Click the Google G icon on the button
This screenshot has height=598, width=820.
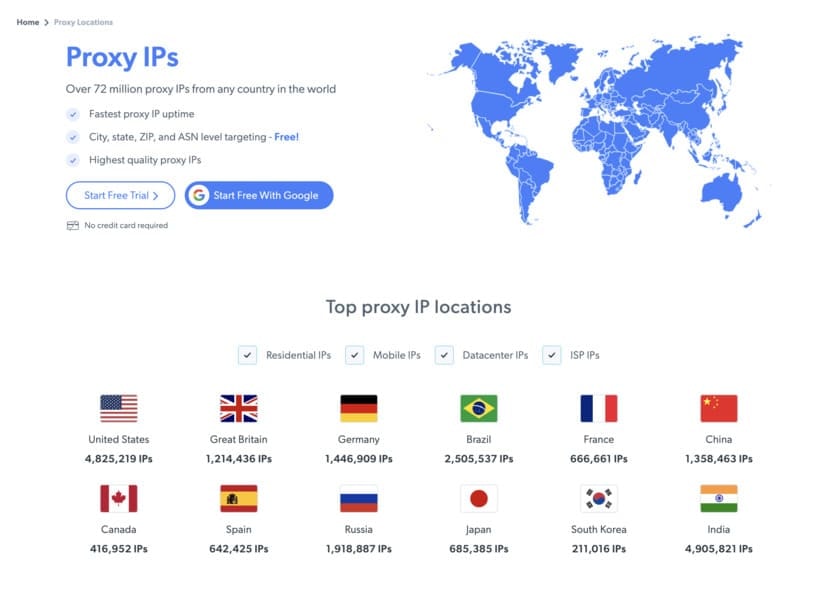(199, 195)
